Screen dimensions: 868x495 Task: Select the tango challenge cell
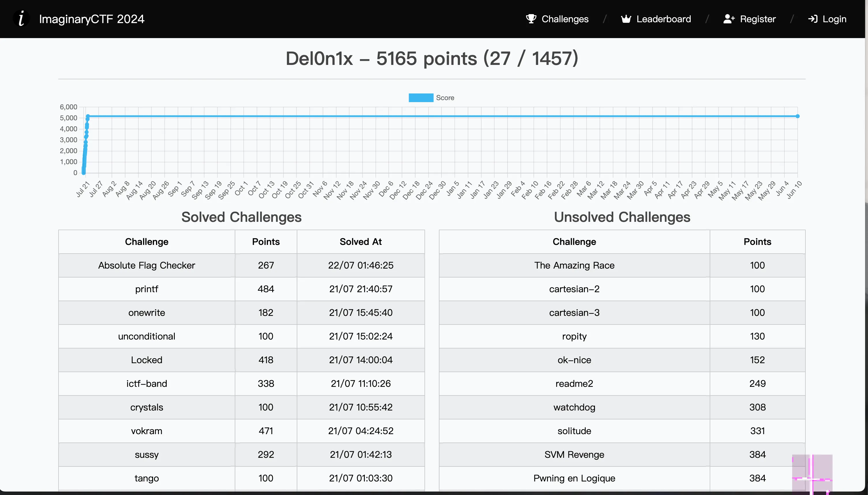146,478
